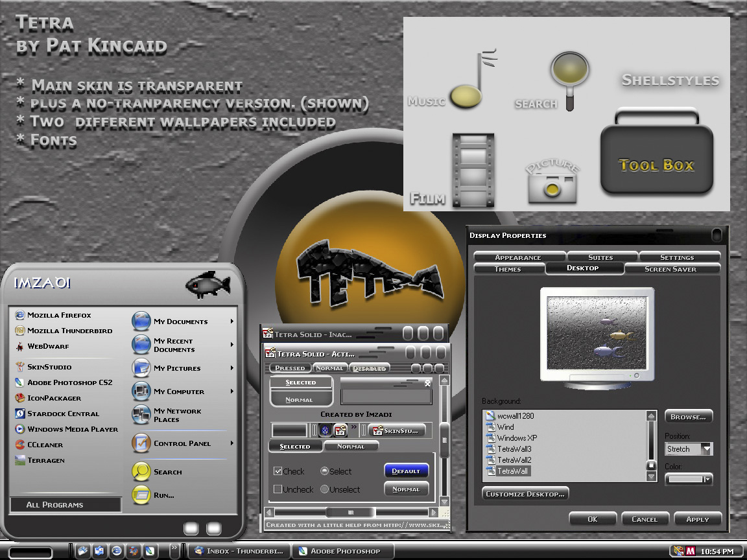Expand the My Pictures submenu arrow
Screen dimensions: 747x560
[232, 367]
